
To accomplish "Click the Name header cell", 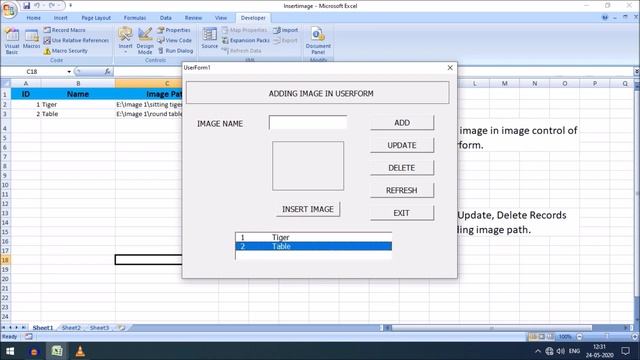I will point(78,94).
